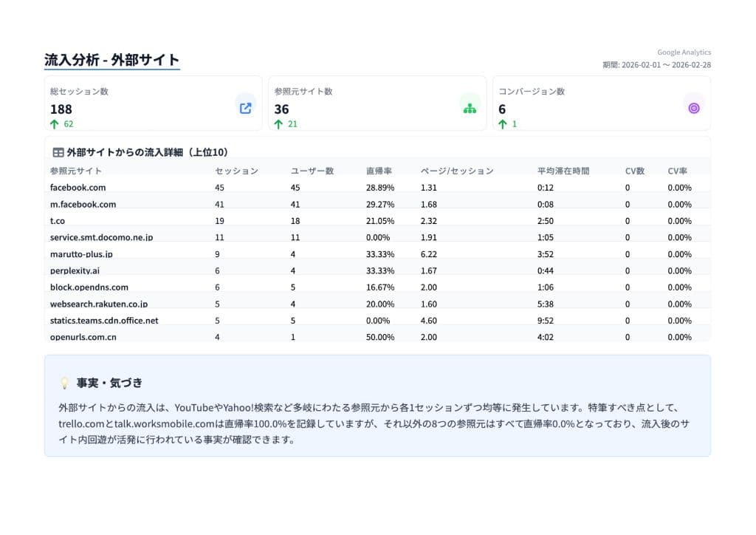Click the lightbulb icon in 事実・気づき section
756x535 pixels.
64,382
